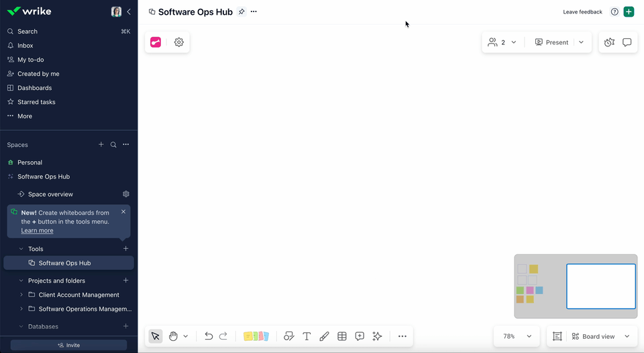Click Leave feedback link

[582, 12]
